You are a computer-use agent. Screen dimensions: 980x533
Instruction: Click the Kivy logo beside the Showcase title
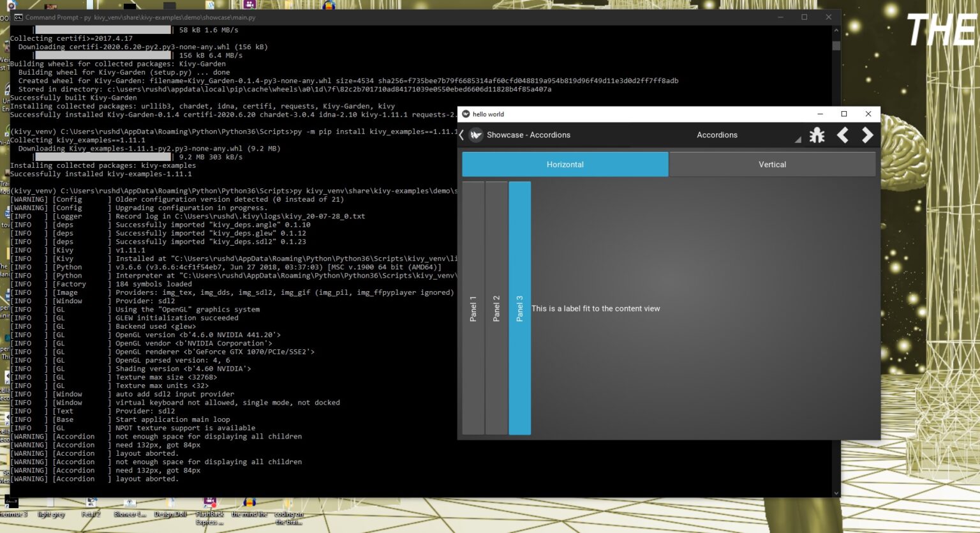click(x=475, y=135)
